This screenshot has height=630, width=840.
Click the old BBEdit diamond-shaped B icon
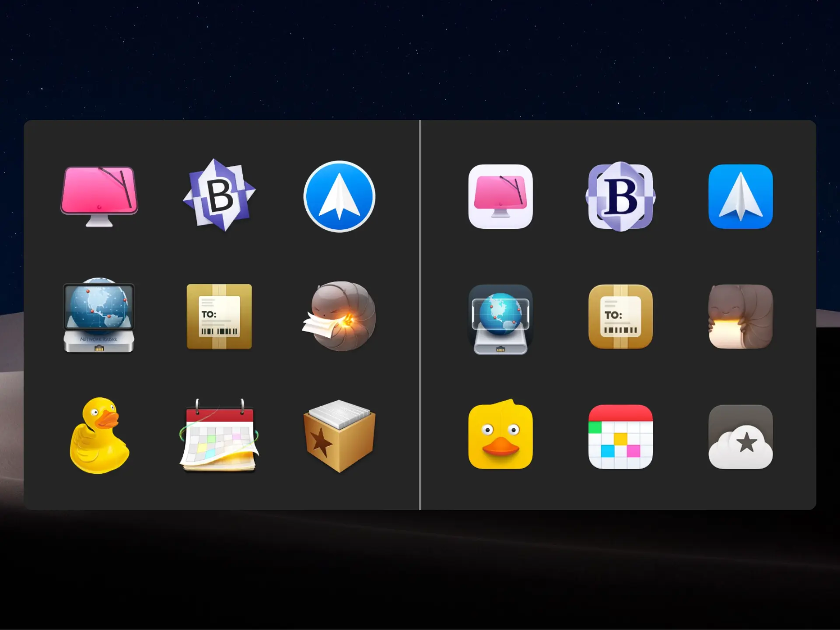(x=219, y=196)
